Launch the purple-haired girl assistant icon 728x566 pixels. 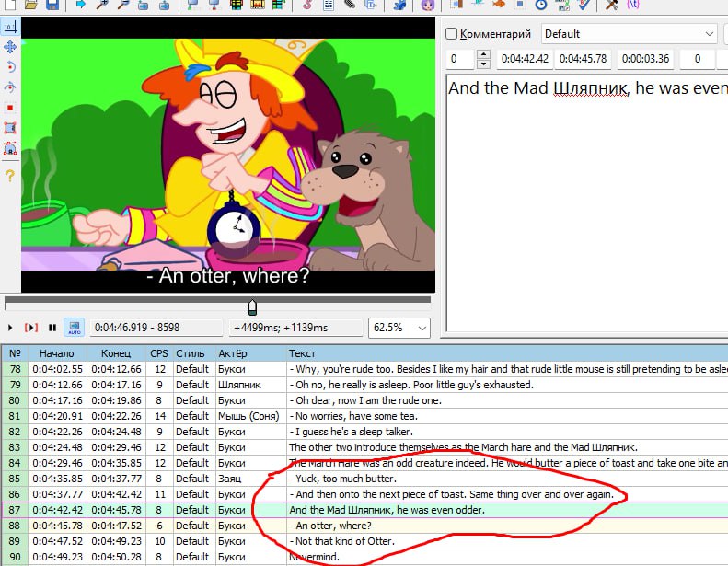tap(428, 5)
